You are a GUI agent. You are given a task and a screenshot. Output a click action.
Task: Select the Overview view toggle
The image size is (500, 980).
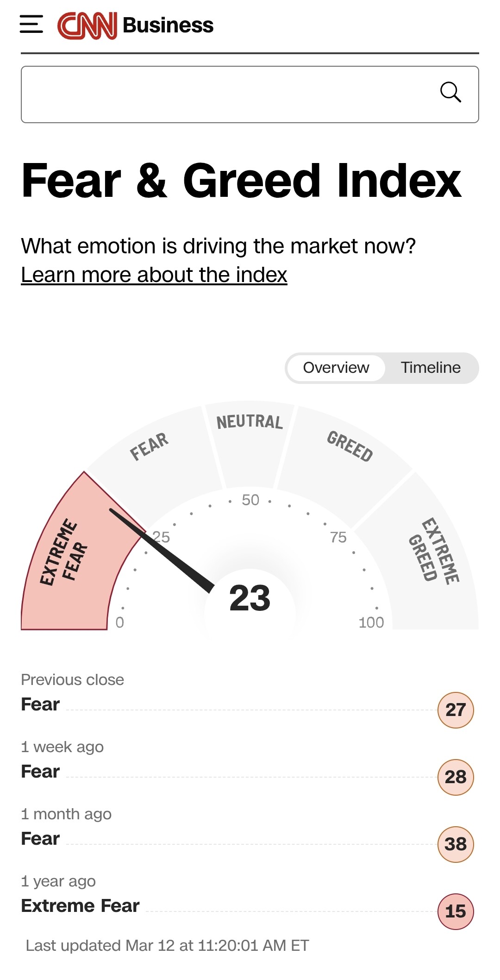point(336,368)
